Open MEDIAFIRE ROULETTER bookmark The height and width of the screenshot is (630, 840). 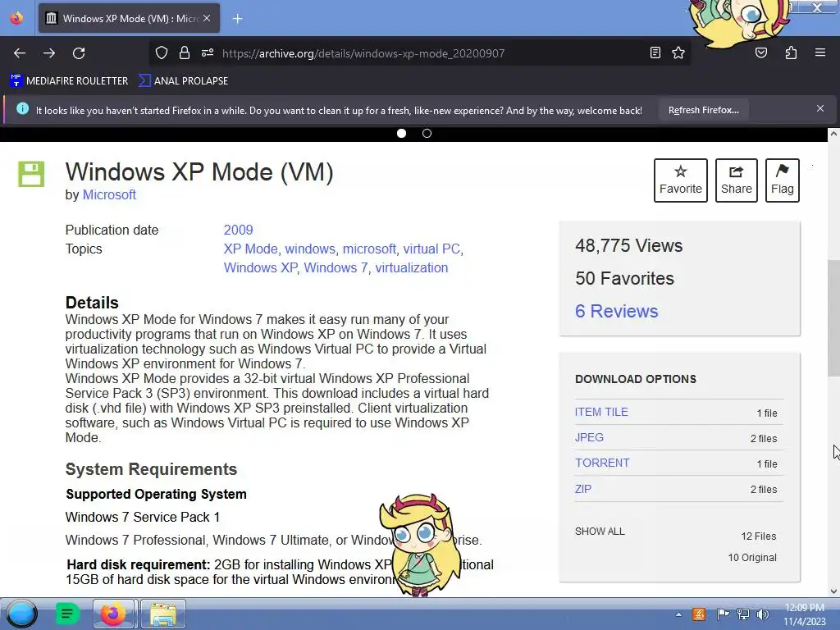coord(69,81)
